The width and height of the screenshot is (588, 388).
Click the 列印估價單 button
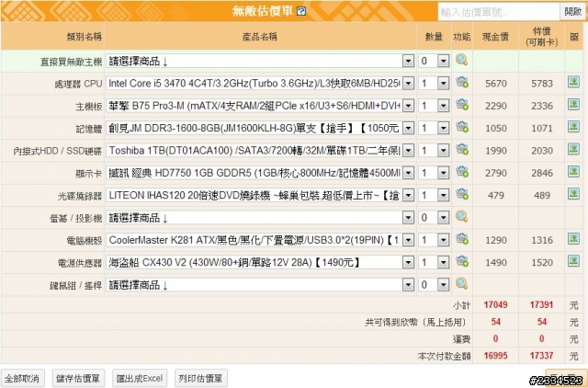click(200, 378)
